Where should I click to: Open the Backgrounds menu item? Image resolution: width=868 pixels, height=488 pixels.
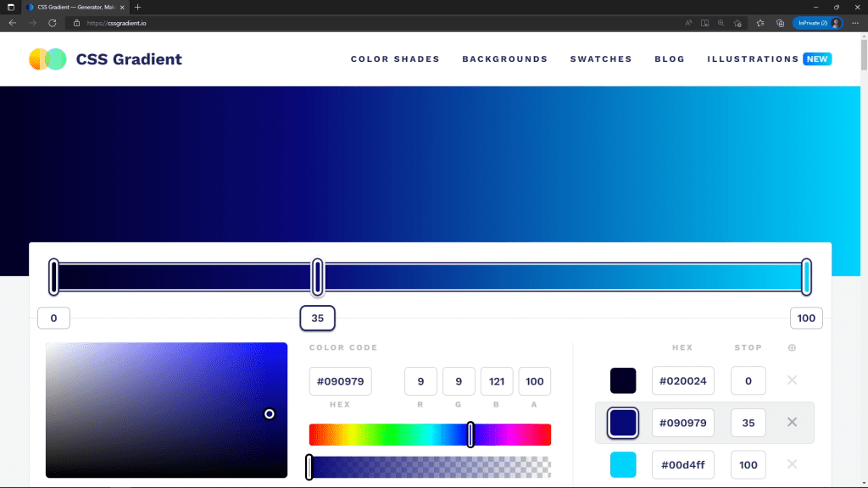tap(505, 59)
